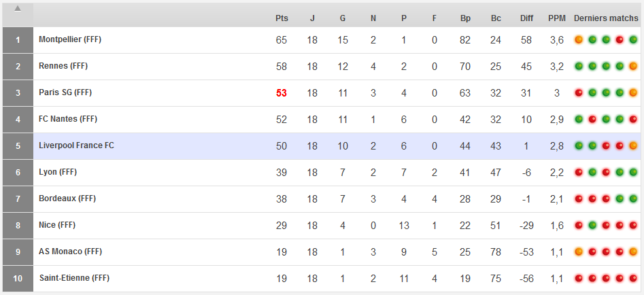Sort standings by the Diff column header
This screenshot has width=644, height=295.
526,18
